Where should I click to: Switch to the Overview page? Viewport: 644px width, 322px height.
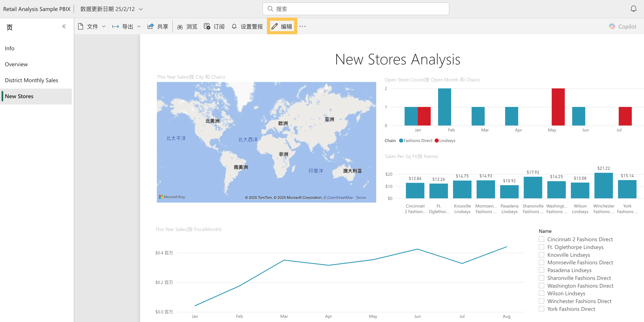coord(16,64)
